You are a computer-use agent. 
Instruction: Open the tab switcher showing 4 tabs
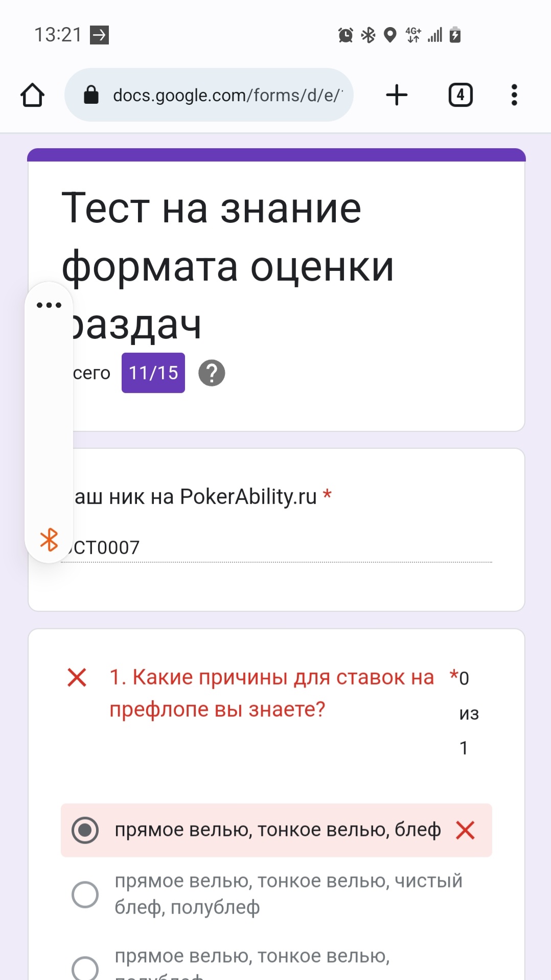tap(461, 95)
